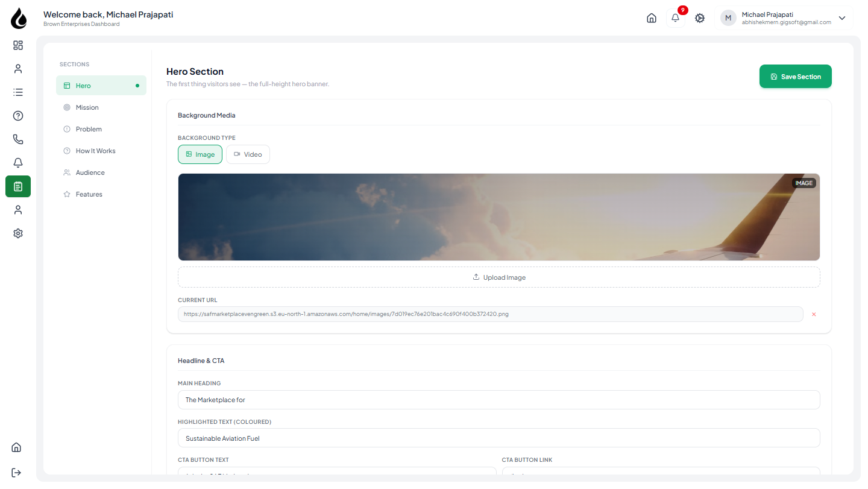
Task: Click the home icon above logout icon
Action: pyautogui.click(x=16, y=447)
